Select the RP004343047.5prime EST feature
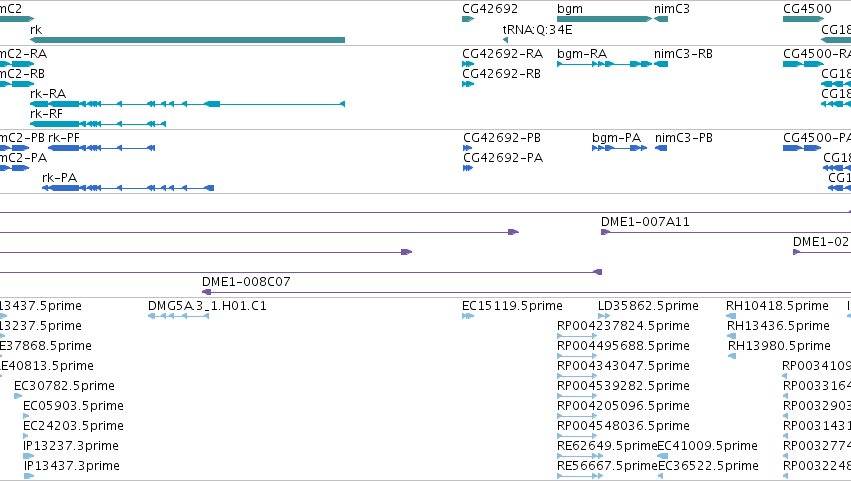Screen dimensions: 851x481 pos(577,376)
